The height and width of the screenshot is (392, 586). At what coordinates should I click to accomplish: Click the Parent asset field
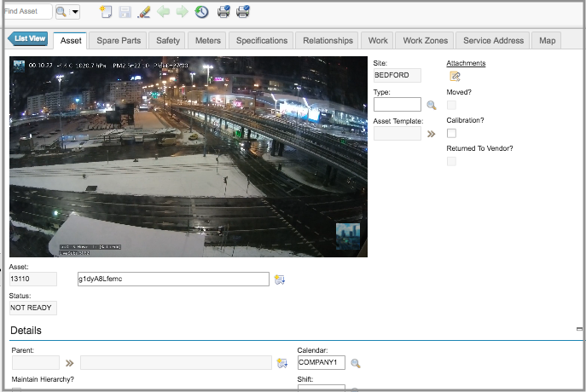click(x=36, y=363)
